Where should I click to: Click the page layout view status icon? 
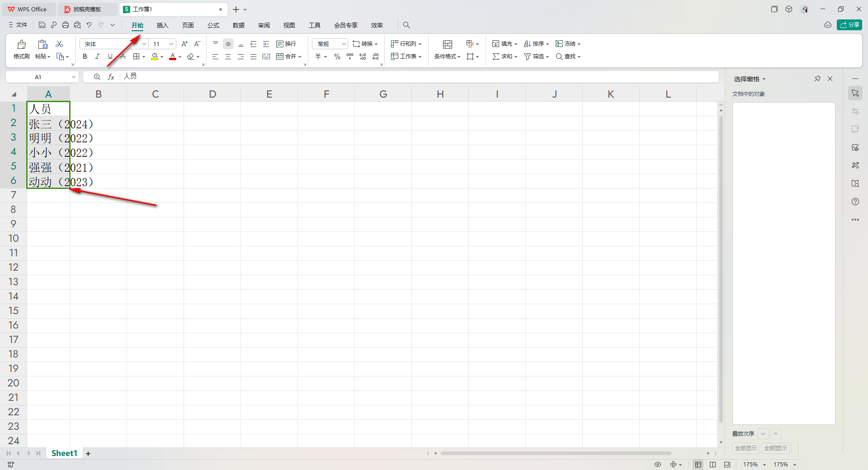tap(713, 465)
